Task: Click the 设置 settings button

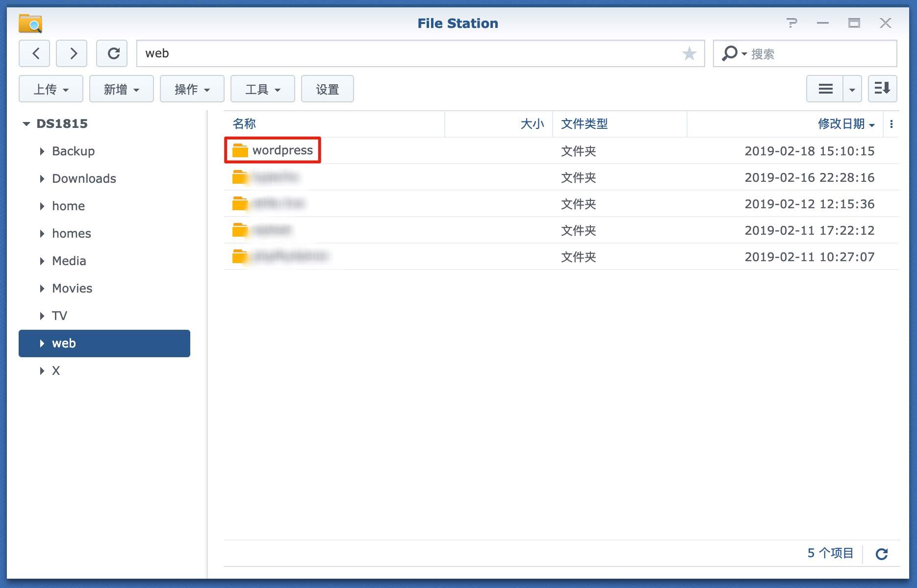Action: click(x=328, y=89)
